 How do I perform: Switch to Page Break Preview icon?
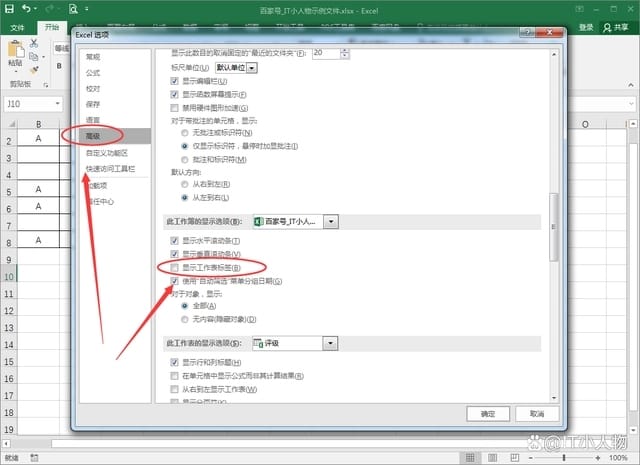point(515,458)
